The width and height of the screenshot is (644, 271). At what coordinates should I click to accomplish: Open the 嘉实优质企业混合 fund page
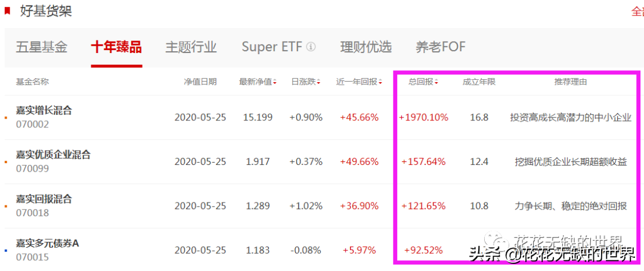tap(53, 155)
